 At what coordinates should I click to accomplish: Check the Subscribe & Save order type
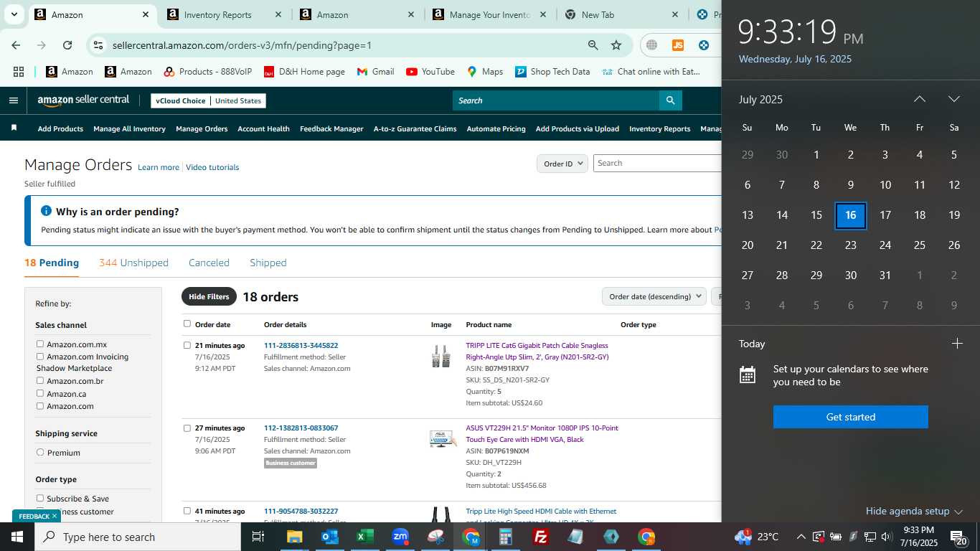click(40, 498)
